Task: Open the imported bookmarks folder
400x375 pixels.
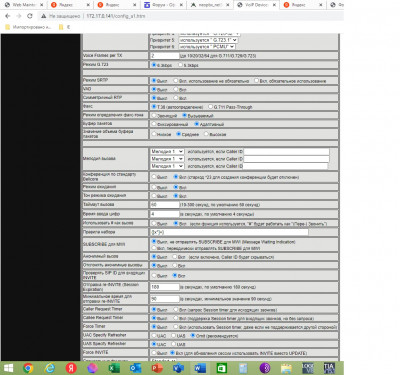Action: tap(28, 27)
